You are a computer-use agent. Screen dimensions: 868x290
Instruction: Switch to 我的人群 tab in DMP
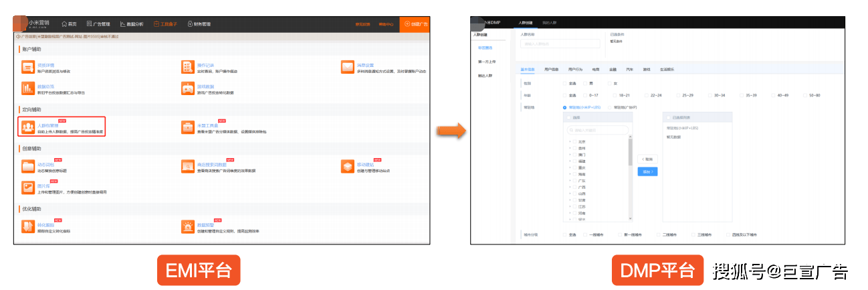[549, 23]
